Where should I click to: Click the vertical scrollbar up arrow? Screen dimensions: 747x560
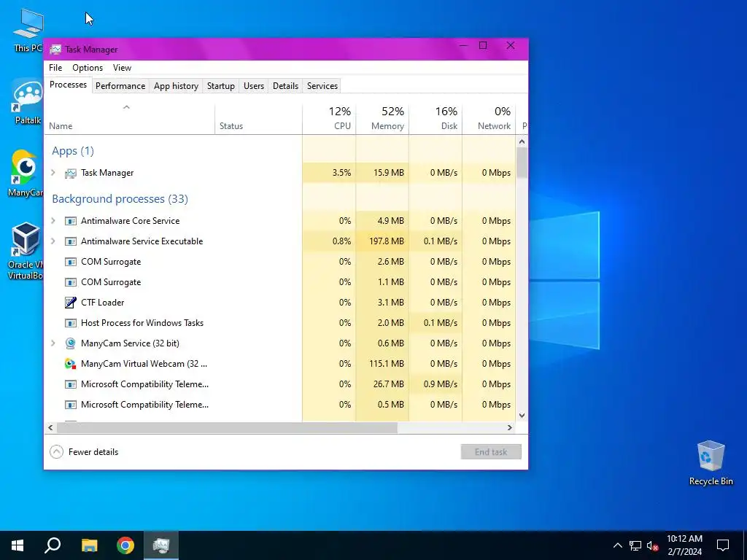(x=522, y=141)
